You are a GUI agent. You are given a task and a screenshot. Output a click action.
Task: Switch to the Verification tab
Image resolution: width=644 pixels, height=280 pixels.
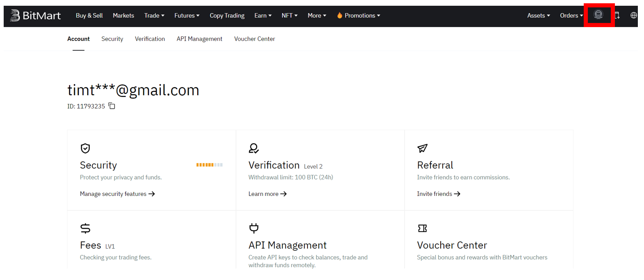(x=150, y=39)
